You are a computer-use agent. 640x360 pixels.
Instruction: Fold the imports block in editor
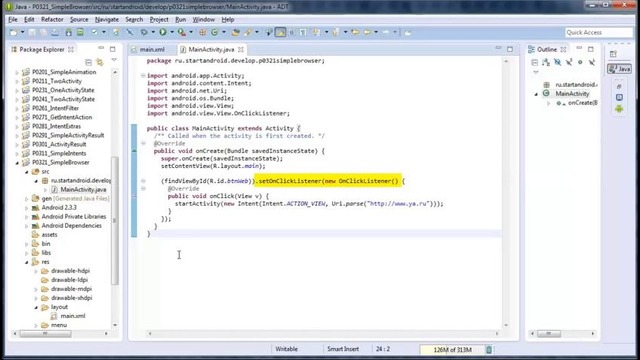143,76
